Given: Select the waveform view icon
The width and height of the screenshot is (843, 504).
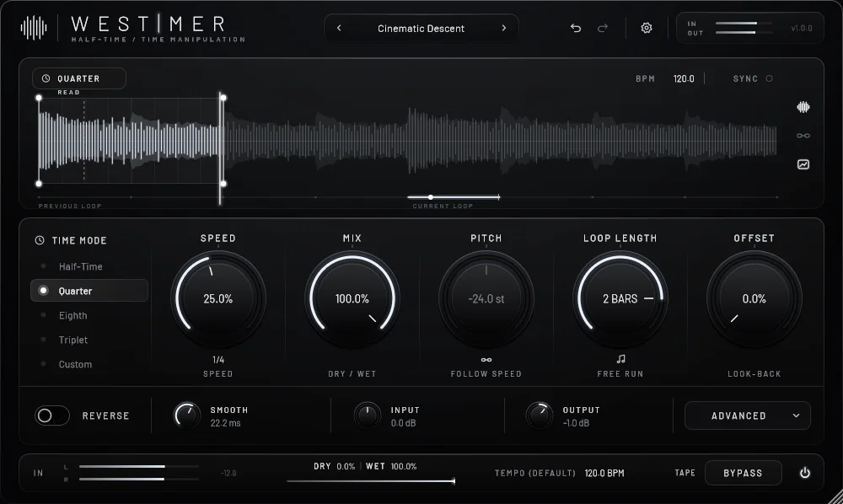Looking at the screenshot, I should [803, 107].
